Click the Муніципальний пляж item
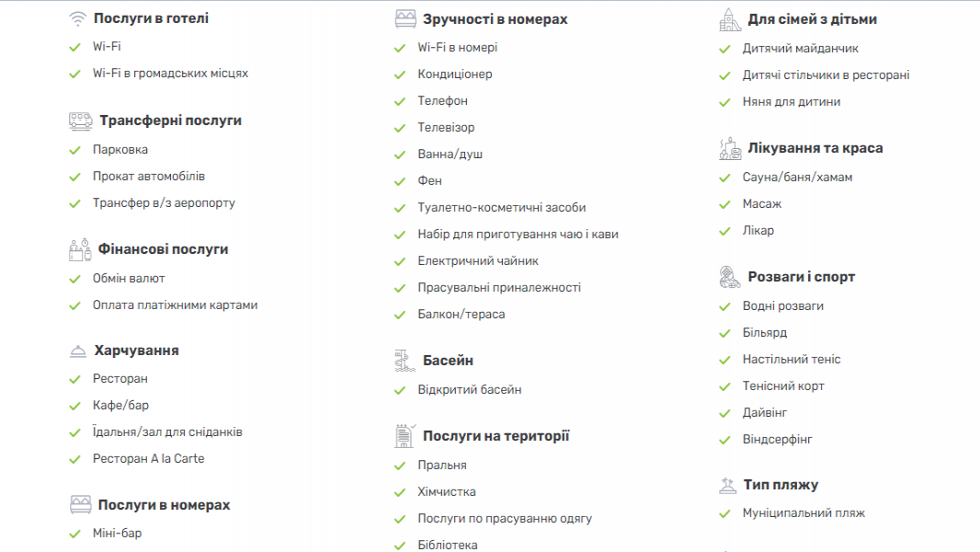The height and width of the screenshot is (552, 980). coord(803,513)
